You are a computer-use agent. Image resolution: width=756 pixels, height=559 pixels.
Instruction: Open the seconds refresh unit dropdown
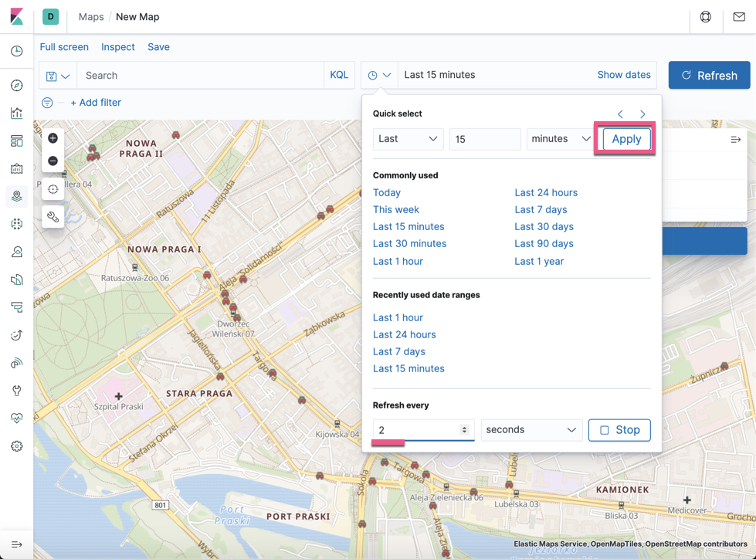[x=531, y=430]
